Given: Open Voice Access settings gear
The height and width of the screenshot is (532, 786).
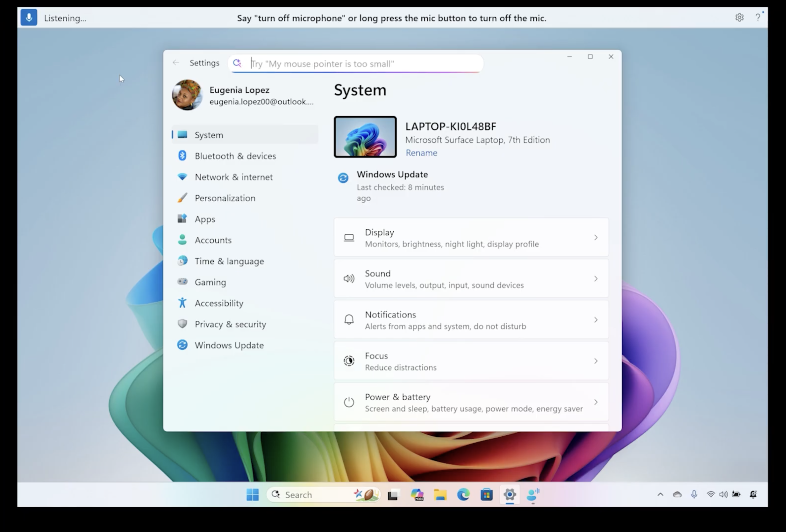Looking at the screenshot, I should (x=739, y=17).
